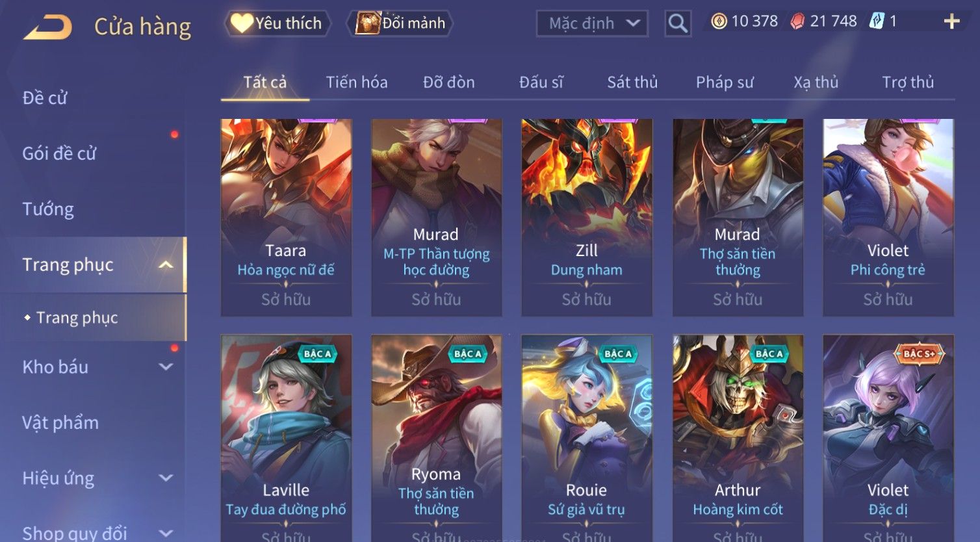Screen dimensions: 980x542
Task: Select Zill Dung nham skin card
Action: click(x=587, y=218)
